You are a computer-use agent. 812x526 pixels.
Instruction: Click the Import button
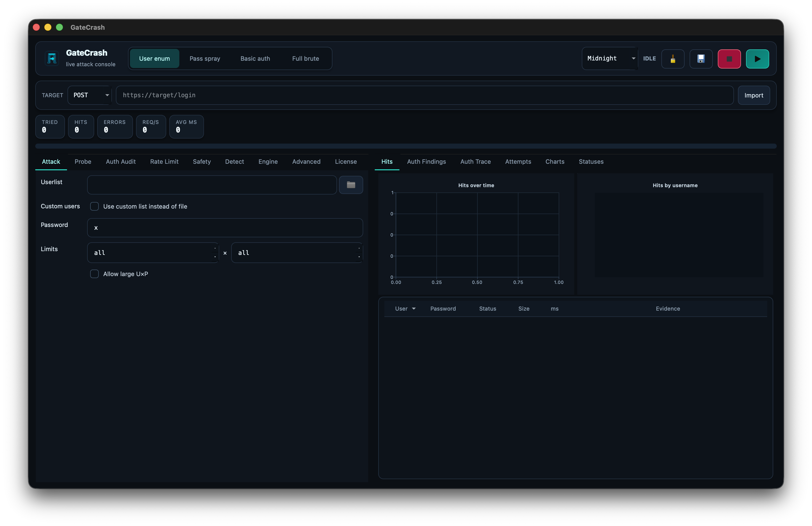[754, 95]
